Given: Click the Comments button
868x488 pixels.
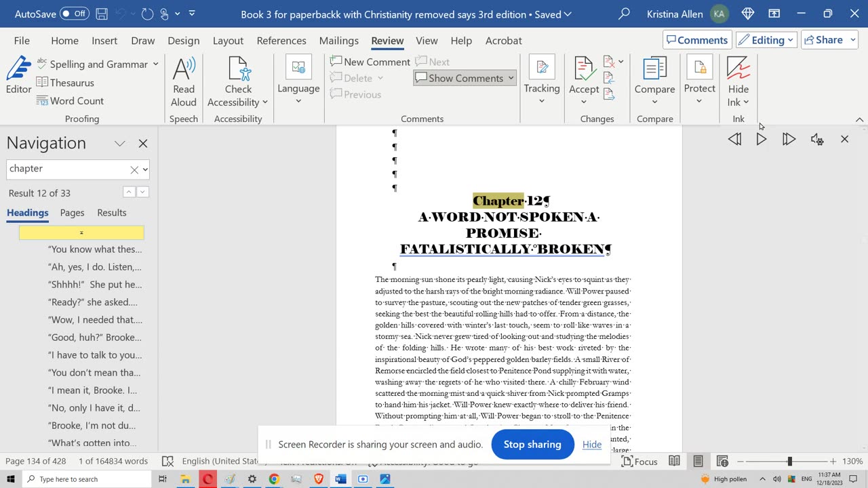Looking at the screenshot, I should (697, 40).
